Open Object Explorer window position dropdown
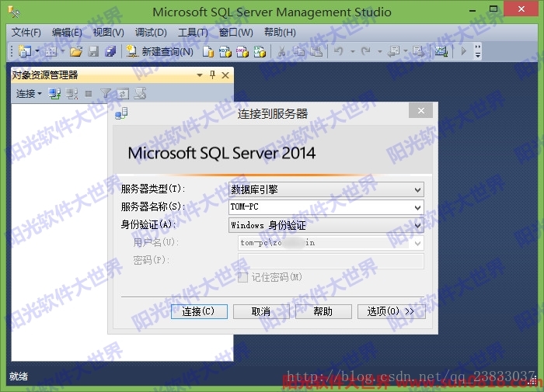 coord(200,75)
